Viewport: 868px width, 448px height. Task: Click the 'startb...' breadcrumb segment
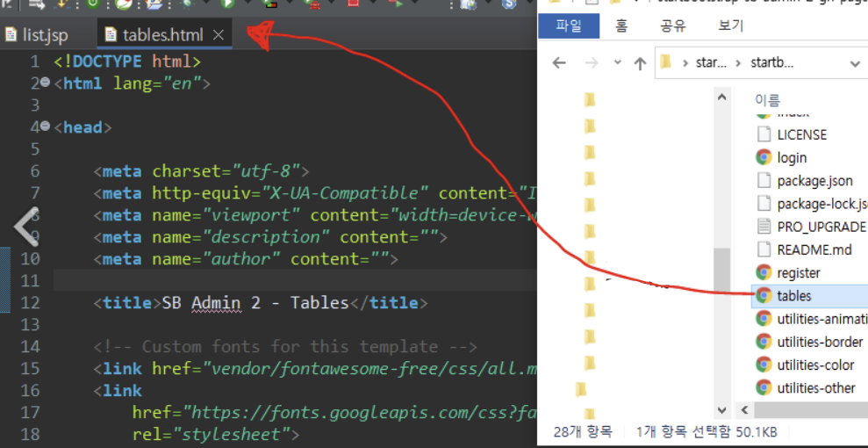point(771,62)
